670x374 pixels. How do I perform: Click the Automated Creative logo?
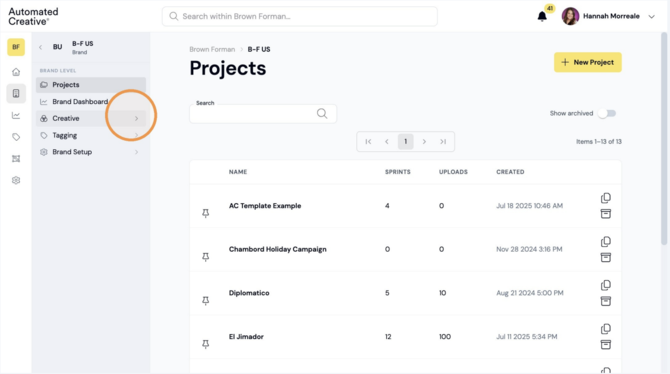tap(33, 16)
